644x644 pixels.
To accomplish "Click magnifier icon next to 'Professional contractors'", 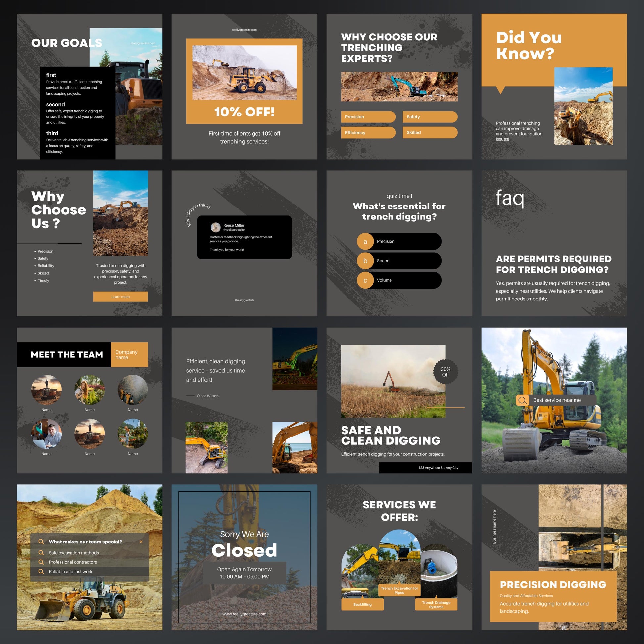I will [41, 562].
